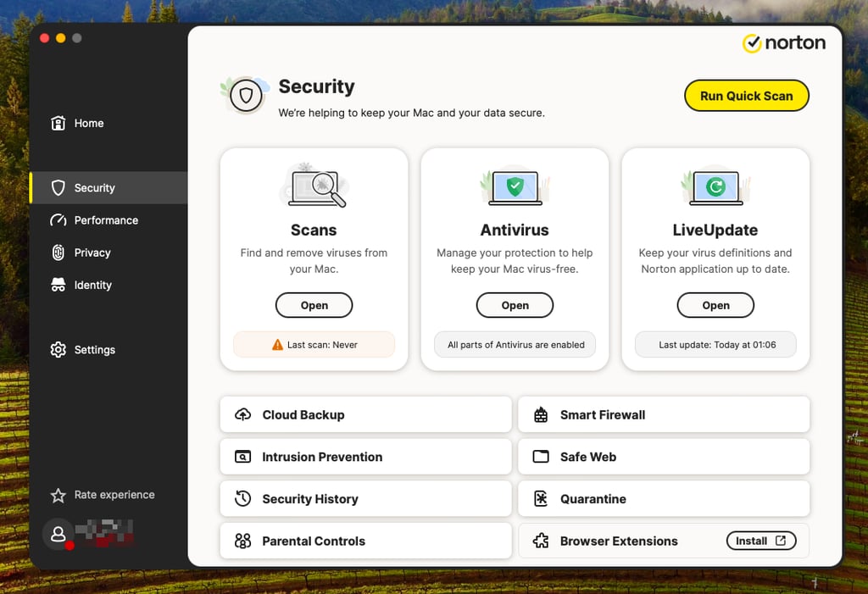This screenshot has height=594, width=868.
Task: Click the Safe Web folder icon
Action: click(541, 457)
